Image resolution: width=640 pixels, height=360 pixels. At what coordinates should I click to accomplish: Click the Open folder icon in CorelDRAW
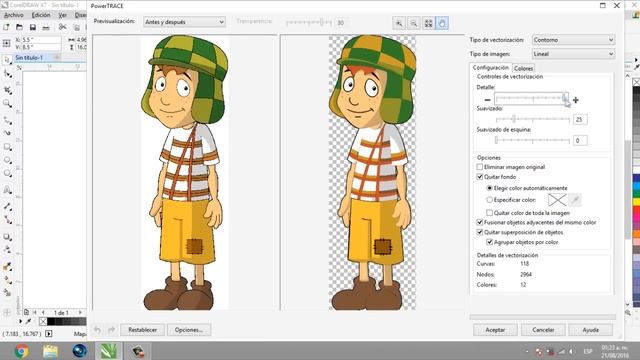[x=19, y=27]
